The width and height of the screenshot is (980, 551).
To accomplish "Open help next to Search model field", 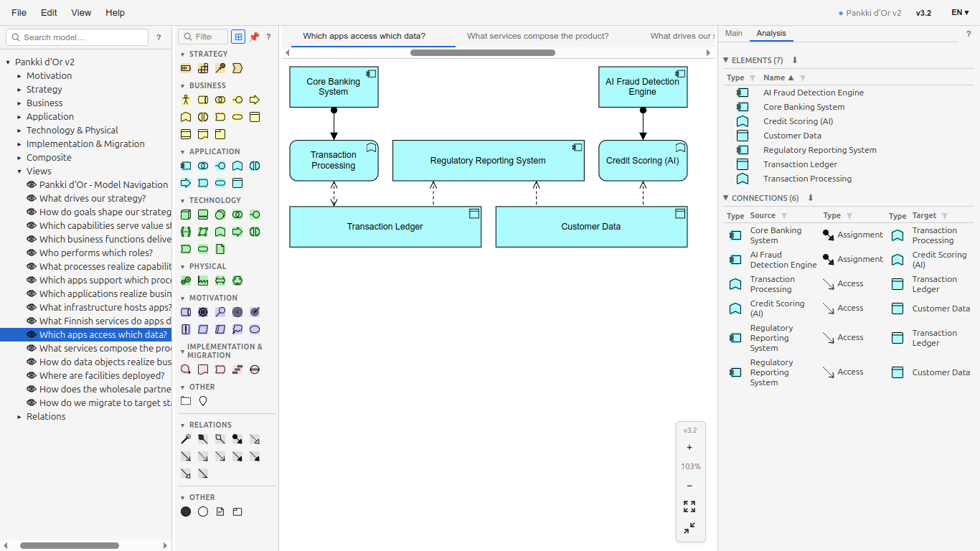I will (159, 37).
